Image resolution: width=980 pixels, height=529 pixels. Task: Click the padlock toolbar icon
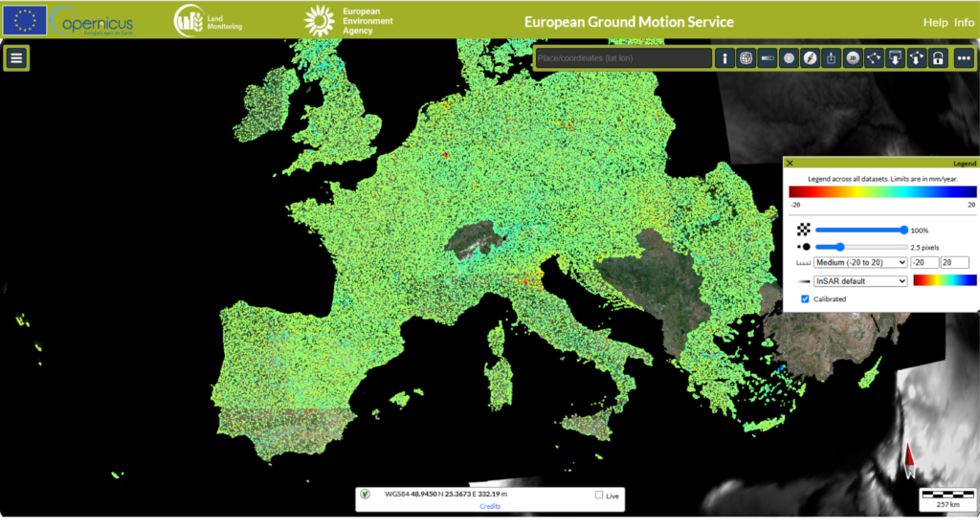938,58
